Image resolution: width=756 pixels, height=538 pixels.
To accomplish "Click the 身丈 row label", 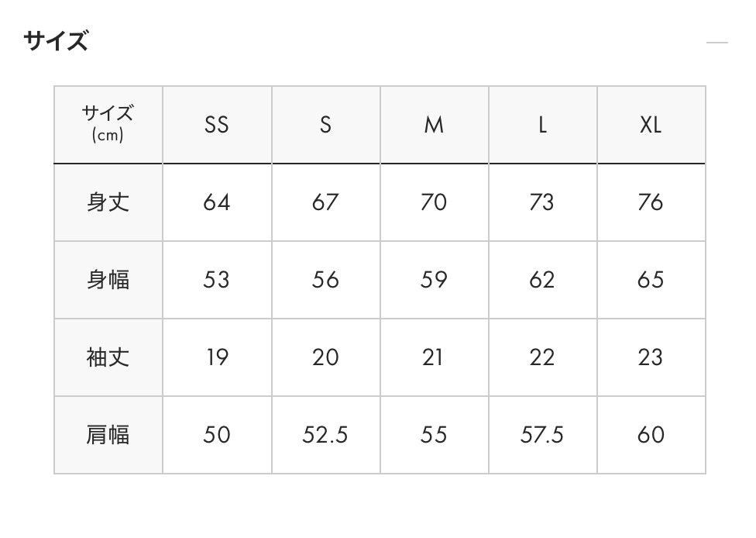I will click(x=108, y=202).
